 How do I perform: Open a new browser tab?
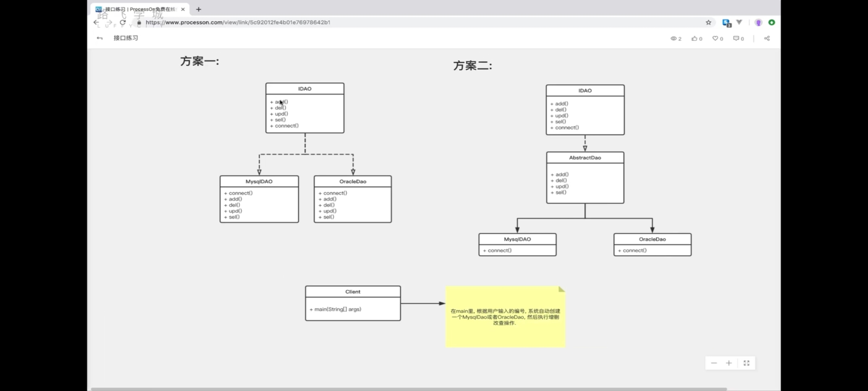click(199, 9)
